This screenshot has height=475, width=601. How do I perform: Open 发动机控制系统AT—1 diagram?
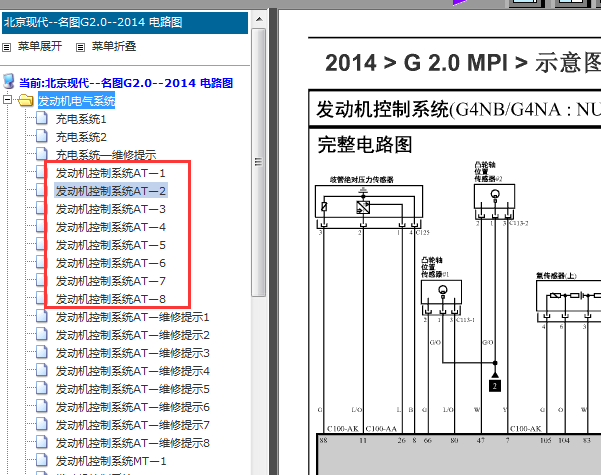(x=110, y=173)
